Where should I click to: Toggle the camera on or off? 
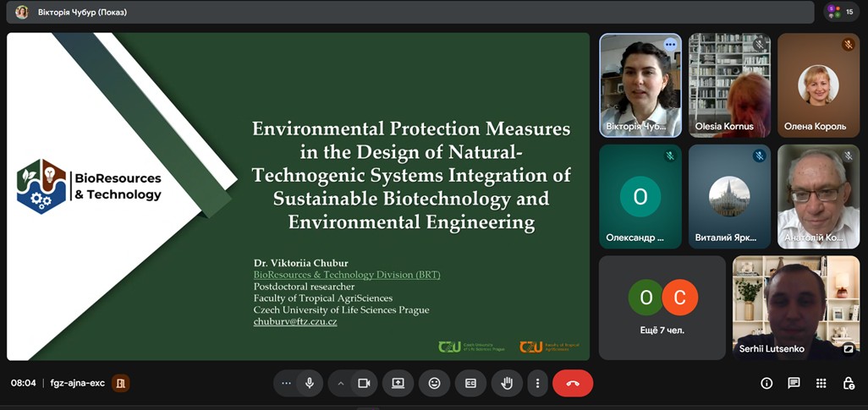(364, 383)
